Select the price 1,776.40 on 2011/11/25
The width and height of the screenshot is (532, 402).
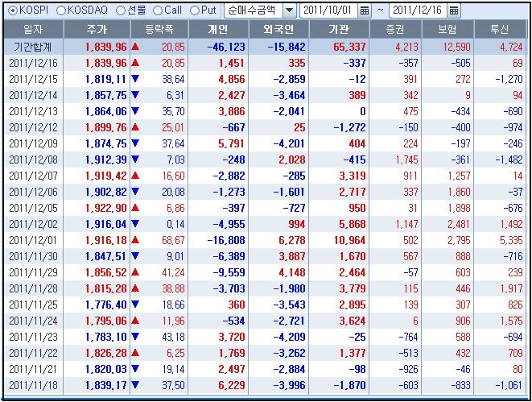106,305
